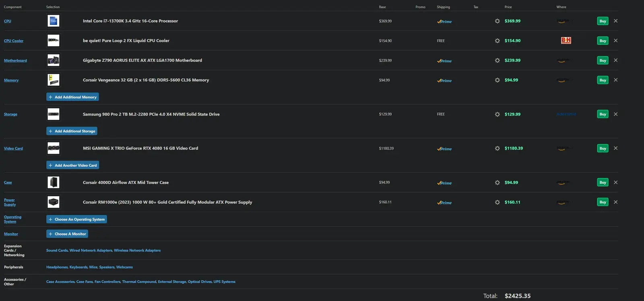Open the Memory category link
Image resolution: width=644 pixels, height=301 pixels.
point(11,80)
